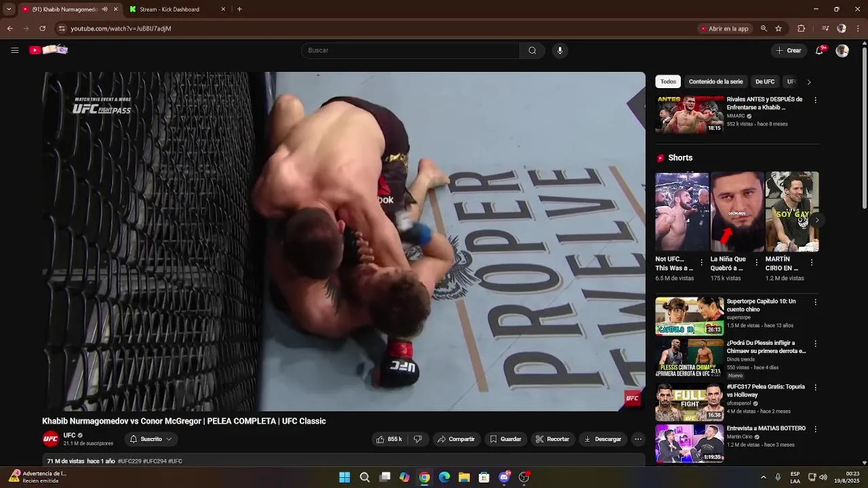Click the video player to pause
868x488 pixels.
(x=344, y=241)
